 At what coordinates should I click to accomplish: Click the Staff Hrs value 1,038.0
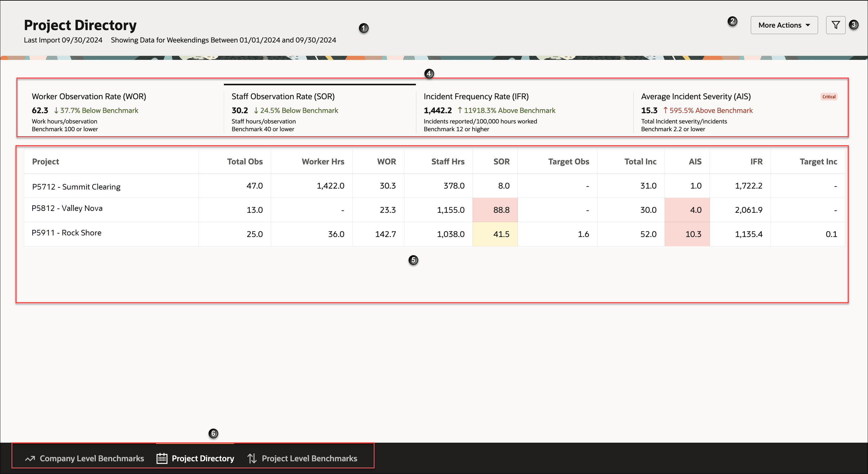(451, 234)
